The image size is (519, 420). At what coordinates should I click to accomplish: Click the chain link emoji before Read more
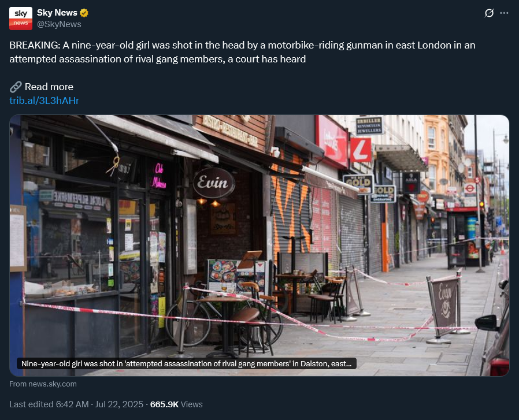(16, 87)
